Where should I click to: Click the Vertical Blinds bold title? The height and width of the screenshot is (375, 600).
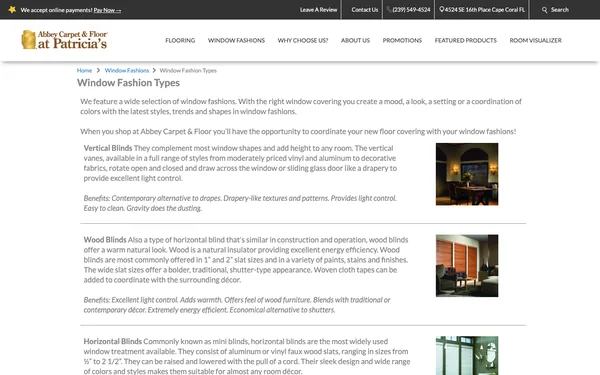[108, 148]
